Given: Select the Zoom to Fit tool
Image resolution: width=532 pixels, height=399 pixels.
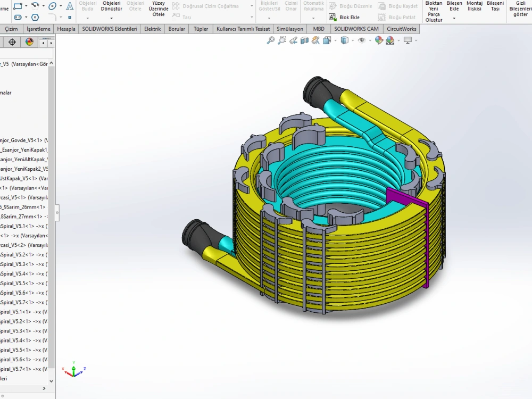Looking at the screenshot, I should [x=271, y=40].
